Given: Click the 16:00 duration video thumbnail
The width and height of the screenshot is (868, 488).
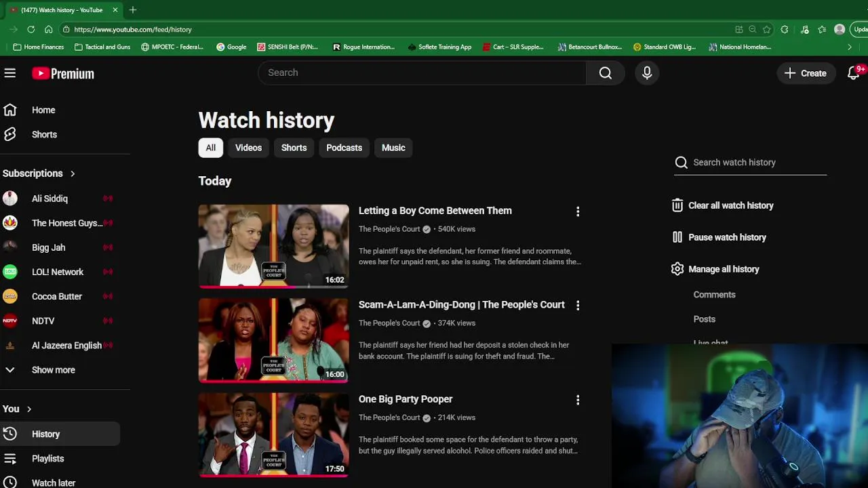Looking at the screenshot, I should (x=273, y=340).
